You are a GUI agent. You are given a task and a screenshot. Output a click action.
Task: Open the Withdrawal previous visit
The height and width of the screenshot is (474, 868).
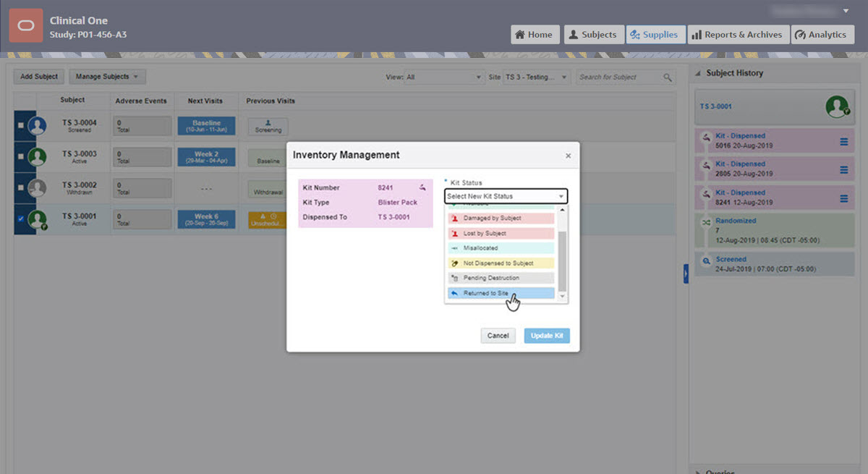point(268,190)
